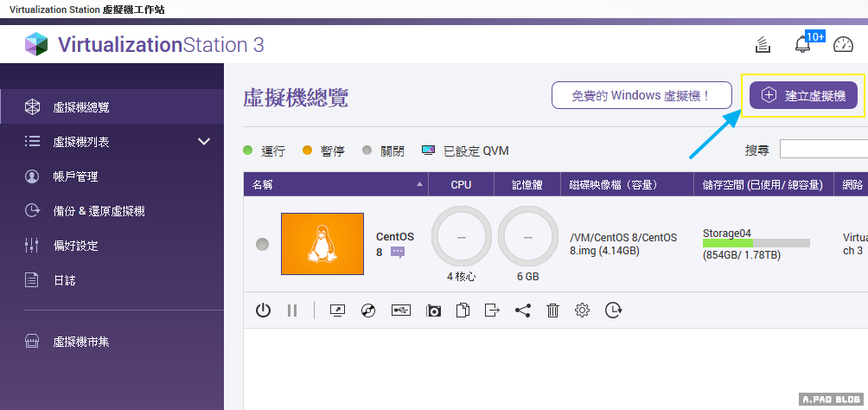The width and height of the screenshot is (868, 410).
Task: Click the 建立虛擬機 button
Action: 803,95
